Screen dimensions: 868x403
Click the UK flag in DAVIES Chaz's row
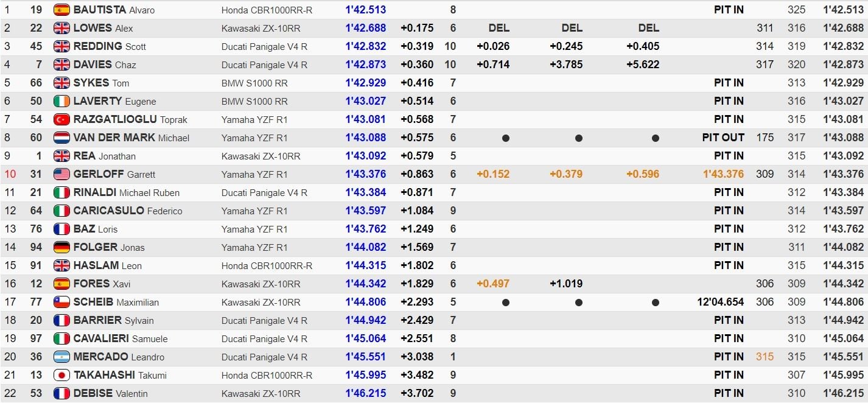pyautogui.click(x=61, y=65)
